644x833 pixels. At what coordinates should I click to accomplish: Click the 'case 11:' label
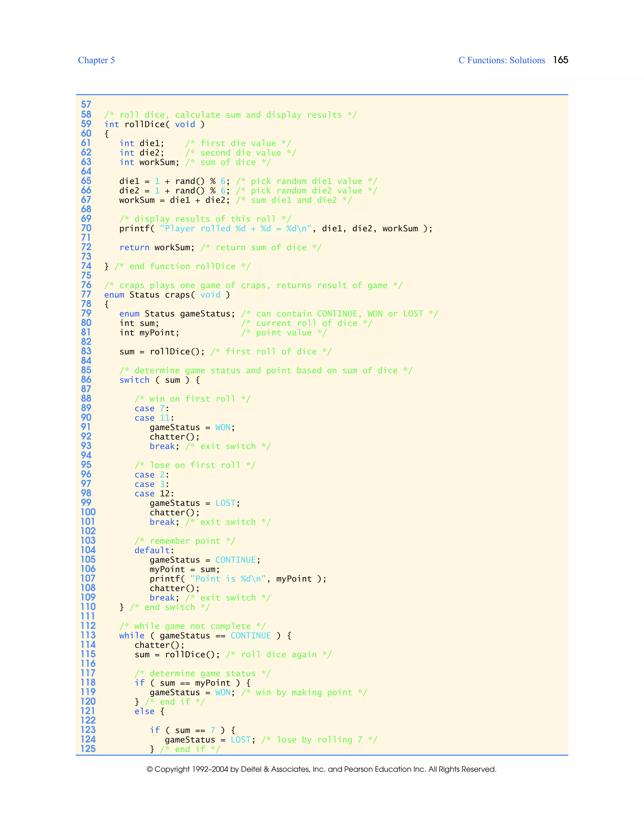click(x=154, y=418)
